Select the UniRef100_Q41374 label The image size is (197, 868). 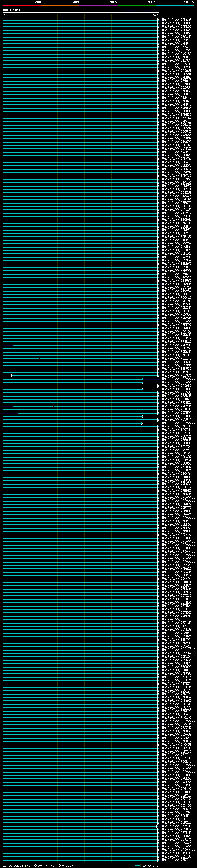click(x=177, y=61)
